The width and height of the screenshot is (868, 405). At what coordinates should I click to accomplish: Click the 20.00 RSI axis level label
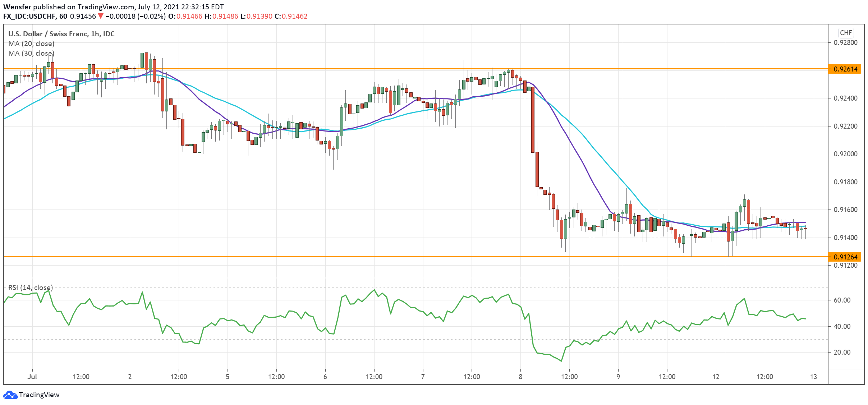click(x=842, y=352)
